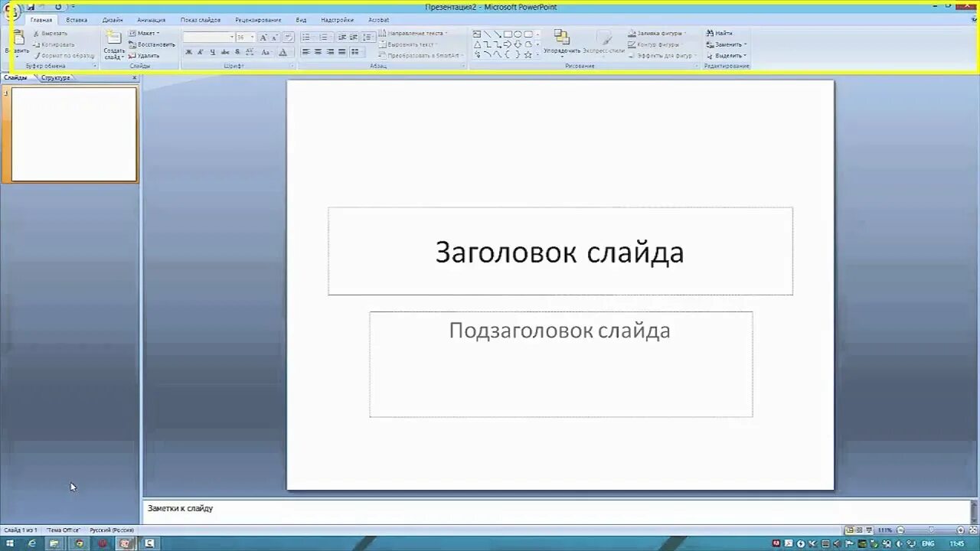This screenshot has width=980, height=551.
Task: Open the font size 36 dropdown
Action: [245, 37]
